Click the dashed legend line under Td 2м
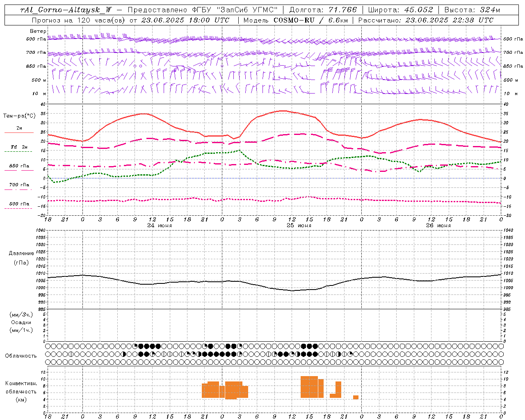 pos(18,152)
